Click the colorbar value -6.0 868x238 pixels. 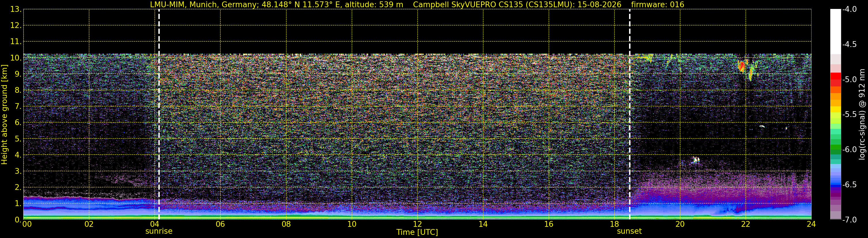pos(849,150)
